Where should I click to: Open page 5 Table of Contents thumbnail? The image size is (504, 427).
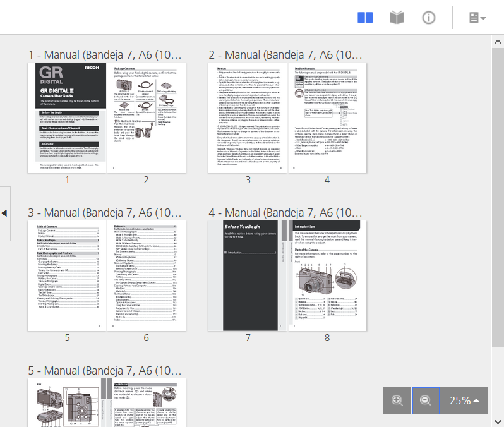point(67,275)
